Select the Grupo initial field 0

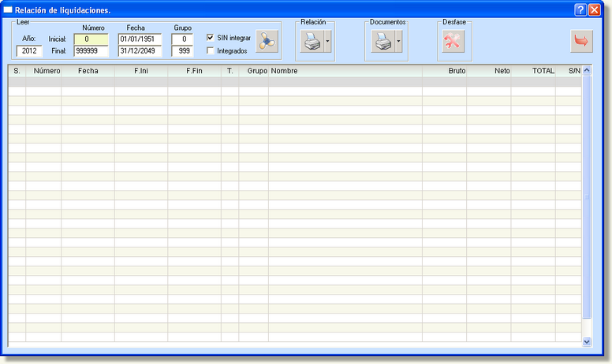(x=182, y=39)
